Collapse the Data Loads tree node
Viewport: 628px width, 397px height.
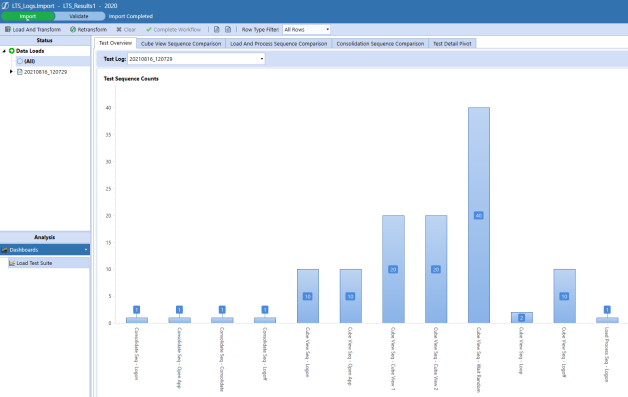[4, 51]
